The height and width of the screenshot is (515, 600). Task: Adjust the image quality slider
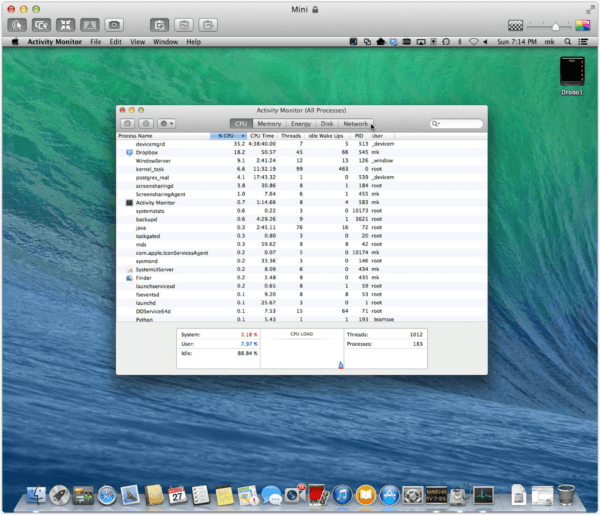click(x=556, y=26)
